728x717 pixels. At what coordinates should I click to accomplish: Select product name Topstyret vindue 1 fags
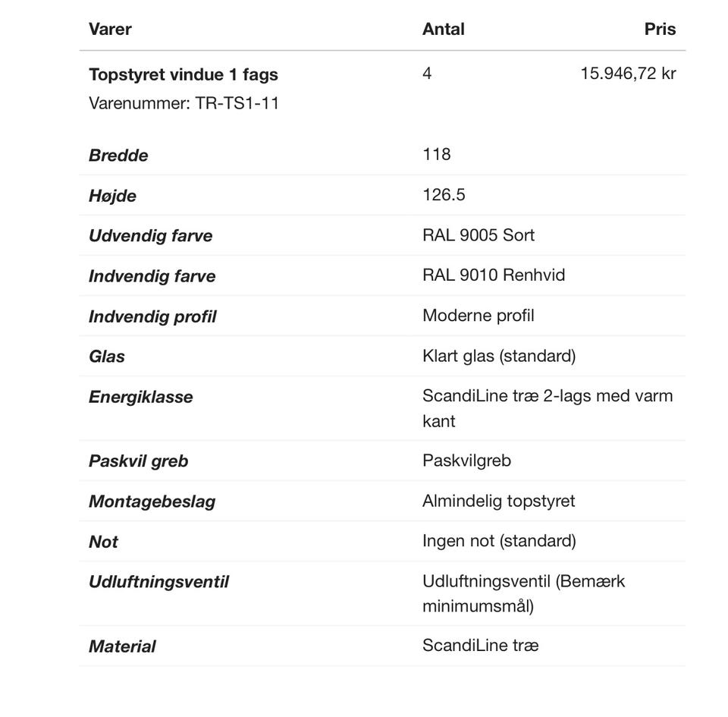click(x=183, y=74)
